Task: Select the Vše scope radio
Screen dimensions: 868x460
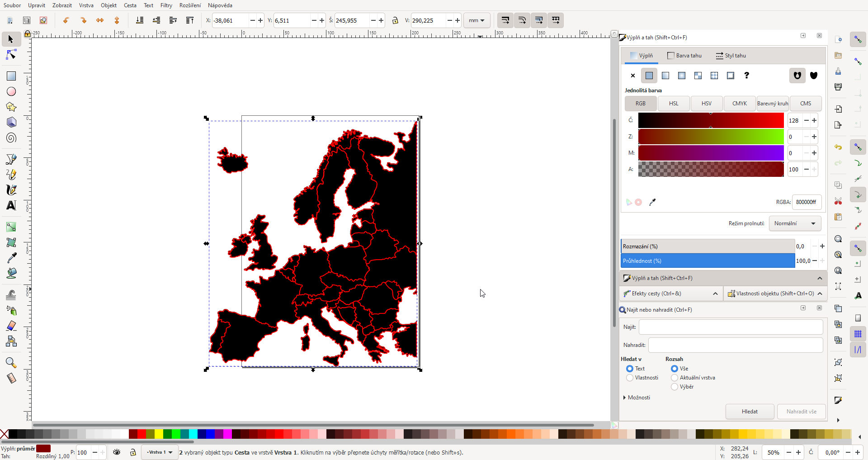Action: pyautogui.click(x=675, y=369)
